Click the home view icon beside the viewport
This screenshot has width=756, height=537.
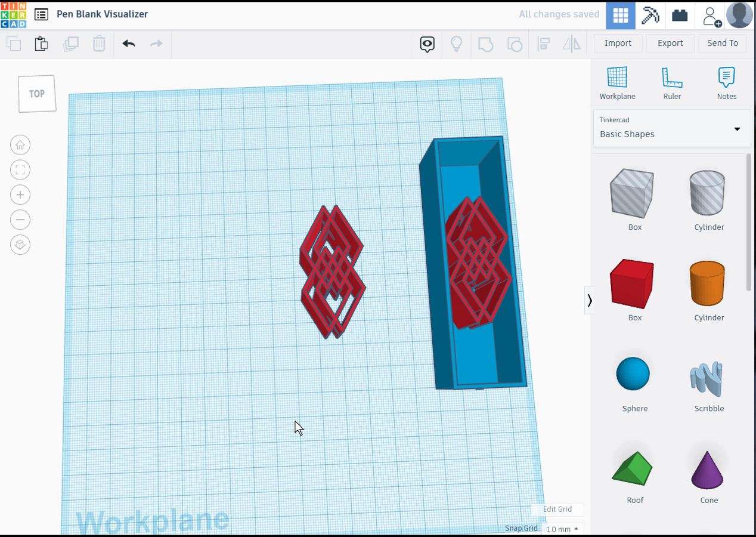click(x=20, y=144)
